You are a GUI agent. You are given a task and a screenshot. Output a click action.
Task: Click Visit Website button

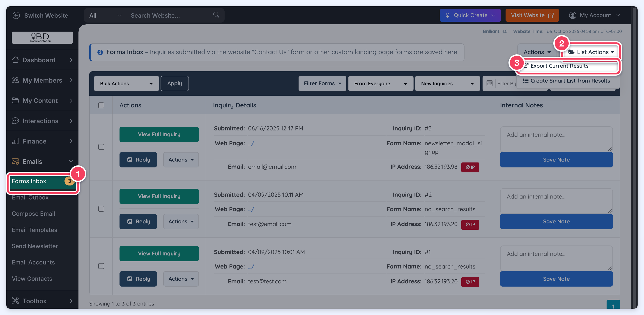(532, 15)
